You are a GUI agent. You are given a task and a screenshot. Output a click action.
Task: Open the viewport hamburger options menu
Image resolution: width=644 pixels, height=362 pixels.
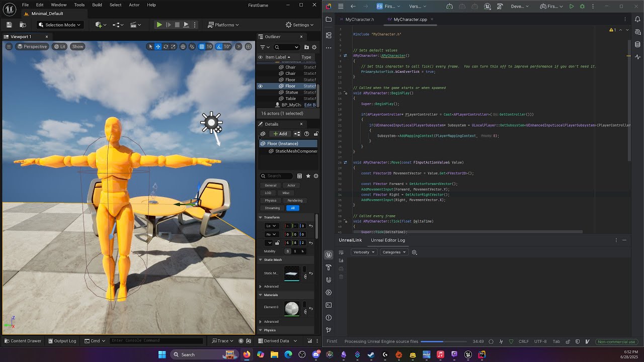[x=9, y=47]
